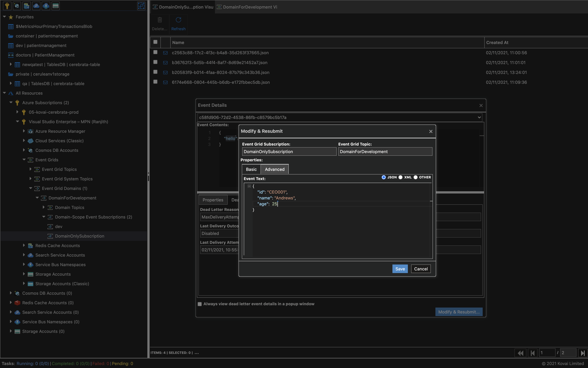Click the window layout icon in sidebar header

[x=141, y=6]
